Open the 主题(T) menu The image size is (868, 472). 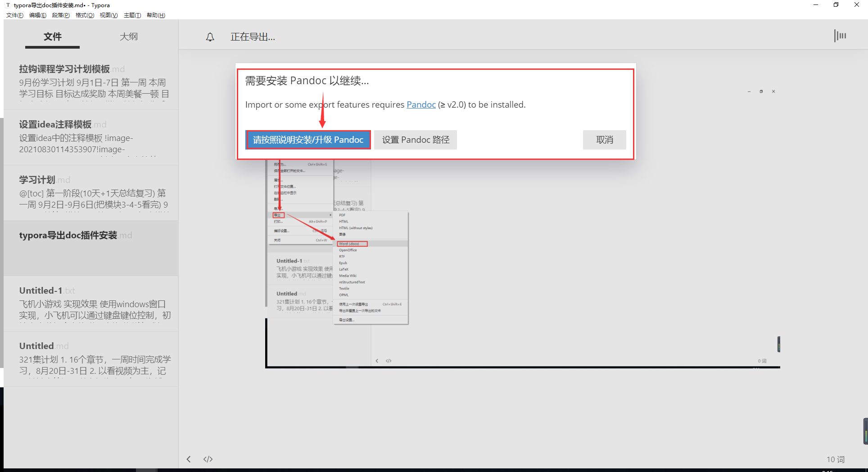(x=132, y=15)
